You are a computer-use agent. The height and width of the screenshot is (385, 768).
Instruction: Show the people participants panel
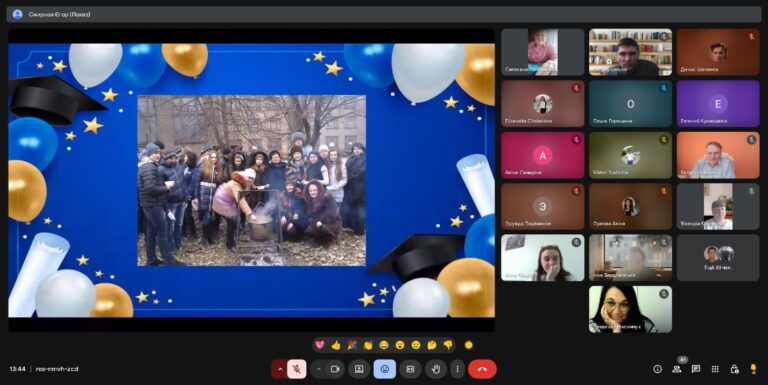pyautogui.click(x=676, y=369)
